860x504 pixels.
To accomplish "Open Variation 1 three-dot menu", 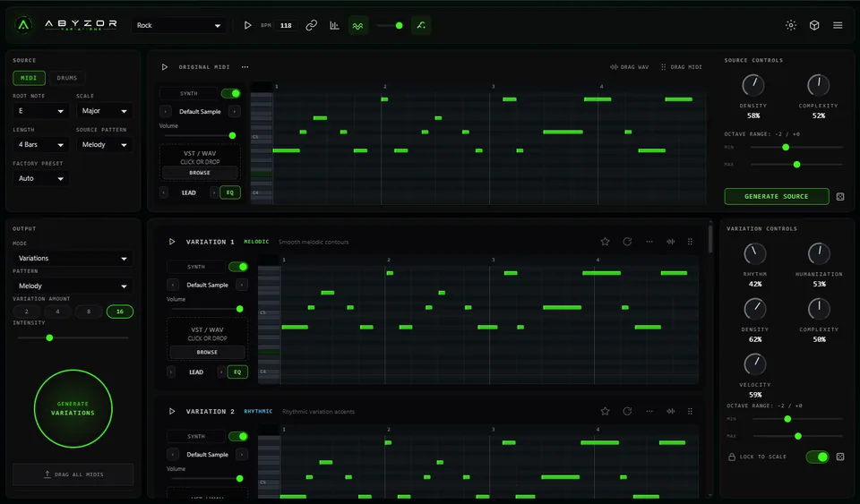I will click(649, 242).
